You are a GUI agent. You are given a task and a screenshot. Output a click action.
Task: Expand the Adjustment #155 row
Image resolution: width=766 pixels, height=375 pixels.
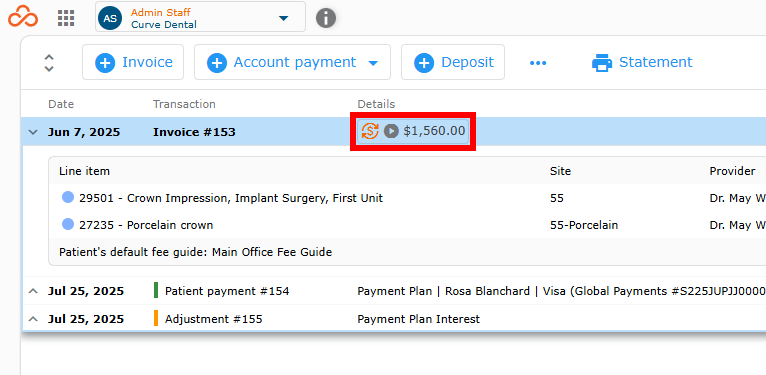33,319
